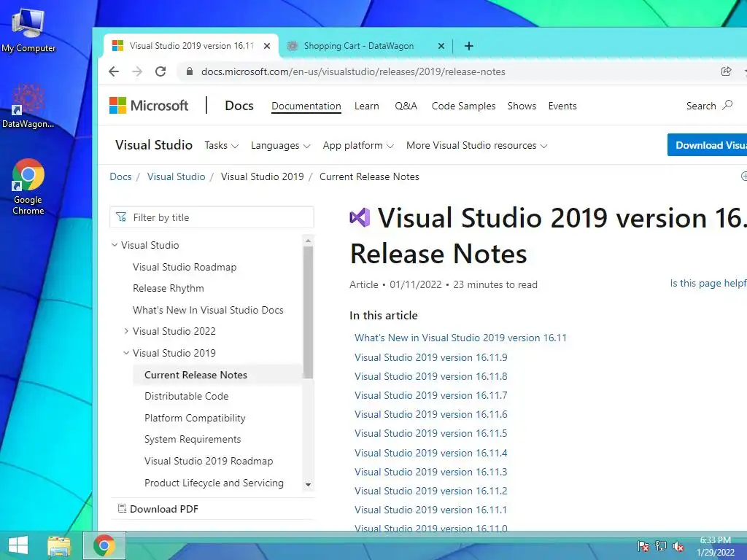This screenshot has height=560, width=747.
Task: Click sidebar scrollbar down arrow
Action: 309,485
